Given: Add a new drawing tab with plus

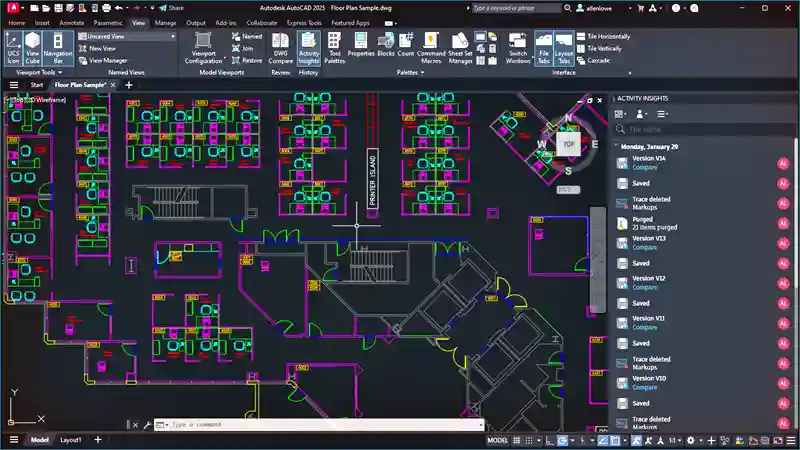Looking at the screenshot, I should point(129,85).
